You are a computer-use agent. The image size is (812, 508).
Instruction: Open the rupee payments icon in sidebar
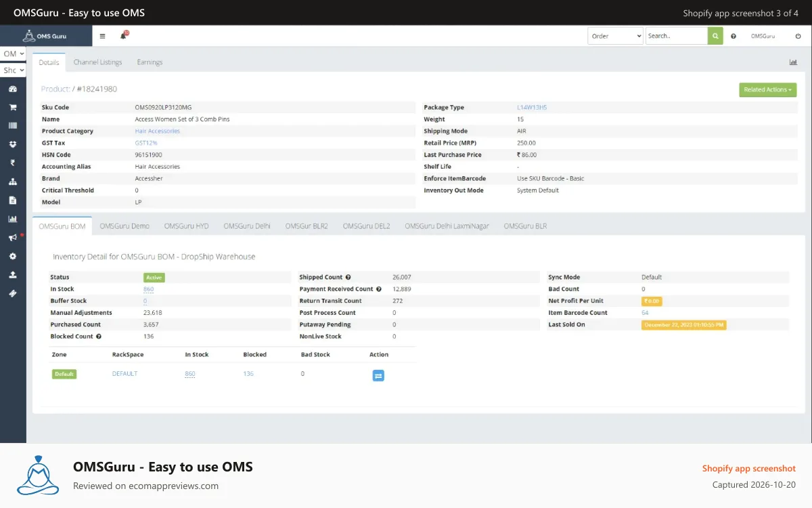(x=12, y=163)
